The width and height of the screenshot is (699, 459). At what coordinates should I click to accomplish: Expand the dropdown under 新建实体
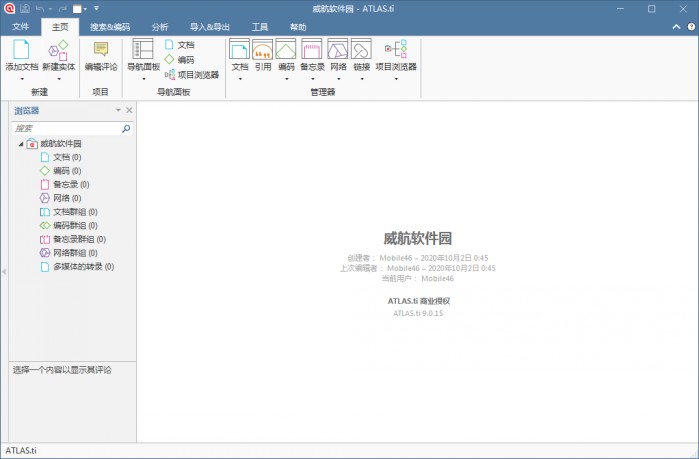[59, 79]
